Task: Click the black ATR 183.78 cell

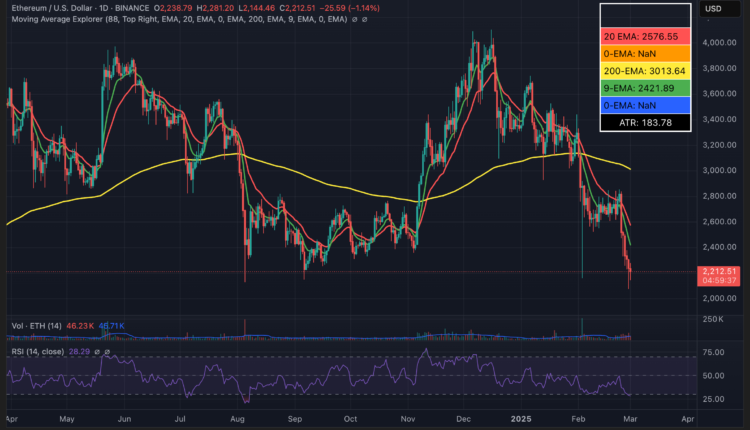Action: click(x=645, y=122)
